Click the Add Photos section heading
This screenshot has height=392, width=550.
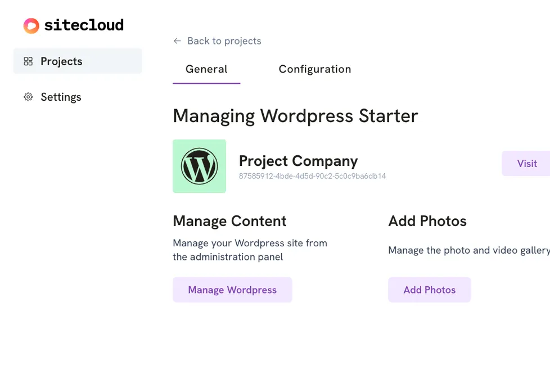(x=427, y=221)
